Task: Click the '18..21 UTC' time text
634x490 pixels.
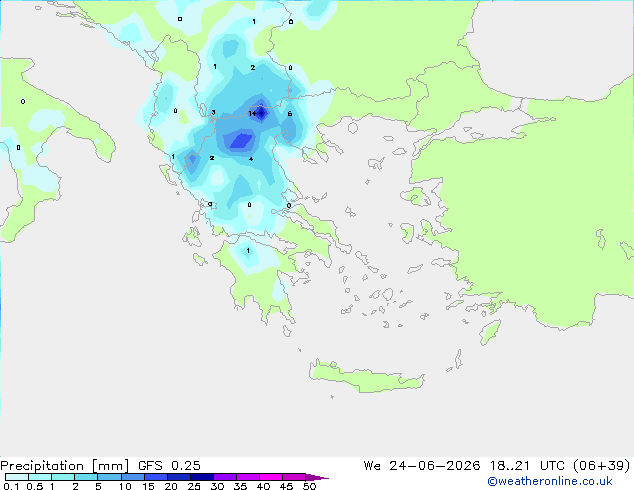Action: point(528,466)
